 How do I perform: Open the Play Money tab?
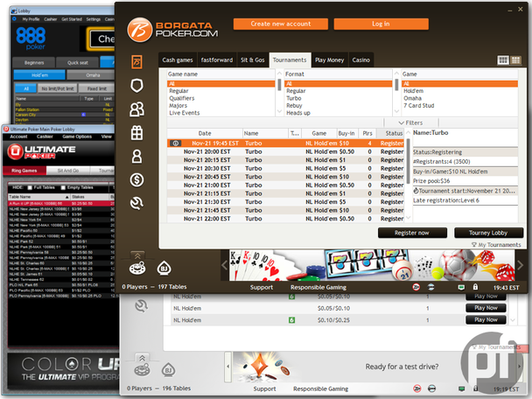pos(330,60)
